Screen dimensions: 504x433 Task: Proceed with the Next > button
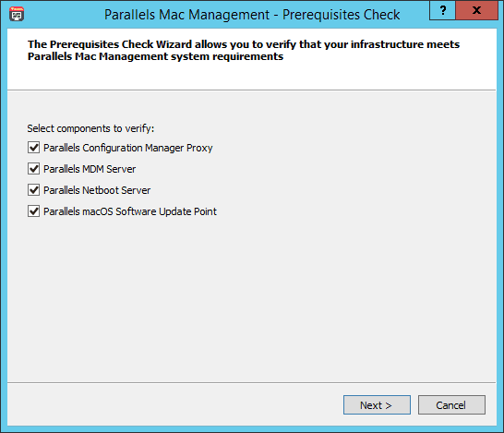377,405
